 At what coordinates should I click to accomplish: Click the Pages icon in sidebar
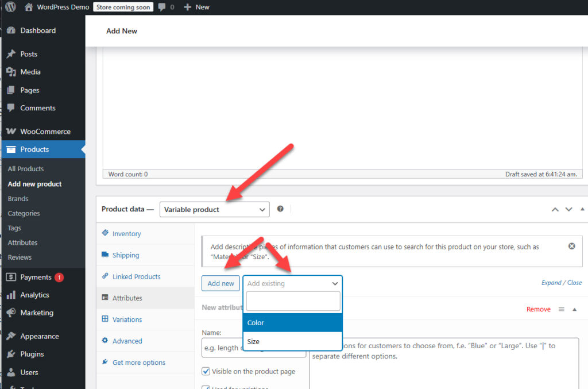[11, 90]
